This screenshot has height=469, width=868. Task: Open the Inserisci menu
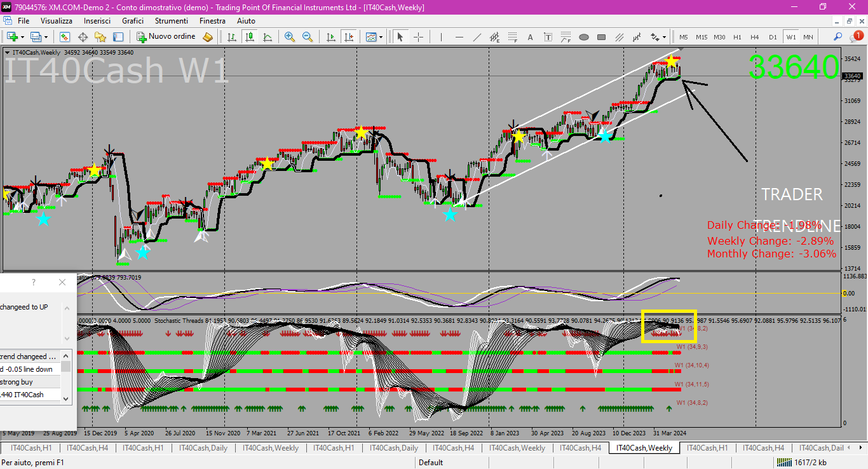point(97,21)
